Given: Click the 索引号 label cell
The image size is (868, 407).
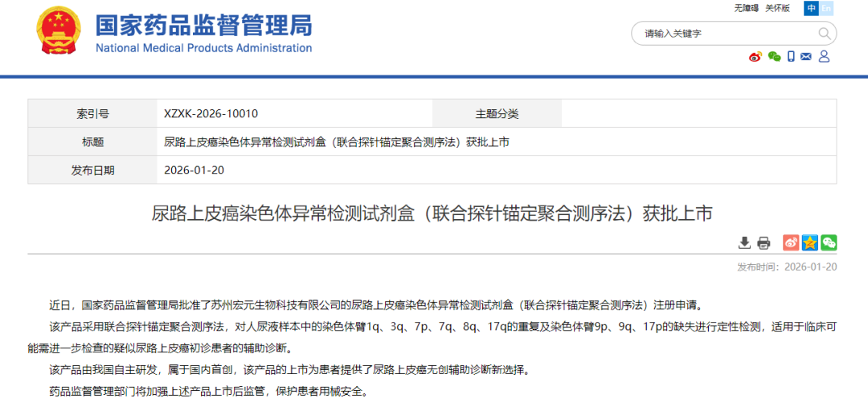Looking at the screenshot, I should tap(92, 114).
